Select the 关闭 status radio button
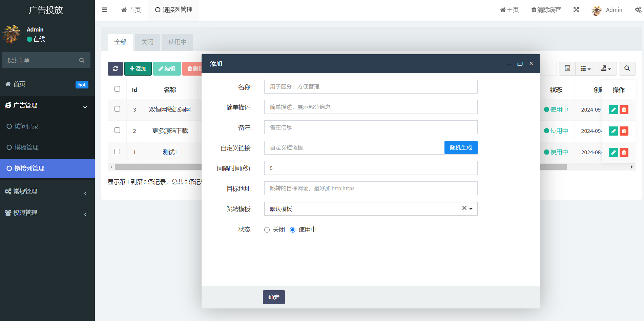Image resolution: width=644 pixels, height=321 pixels. (x=267, y=230)
